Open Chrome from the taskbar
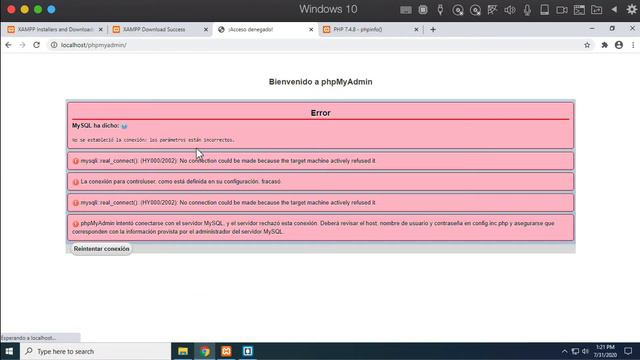The height and width of the screenshot is (360, 640). pos(204,351)
